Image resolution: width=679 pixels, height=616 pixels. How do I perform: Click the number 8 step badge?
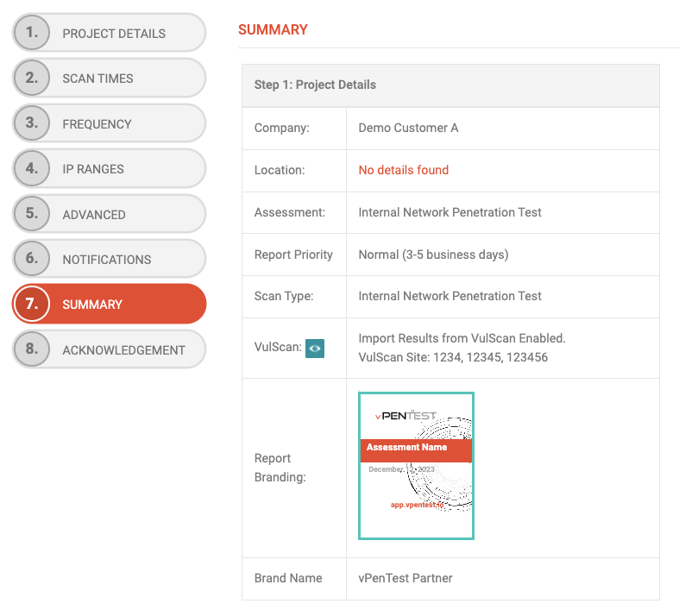coord(32,349)
